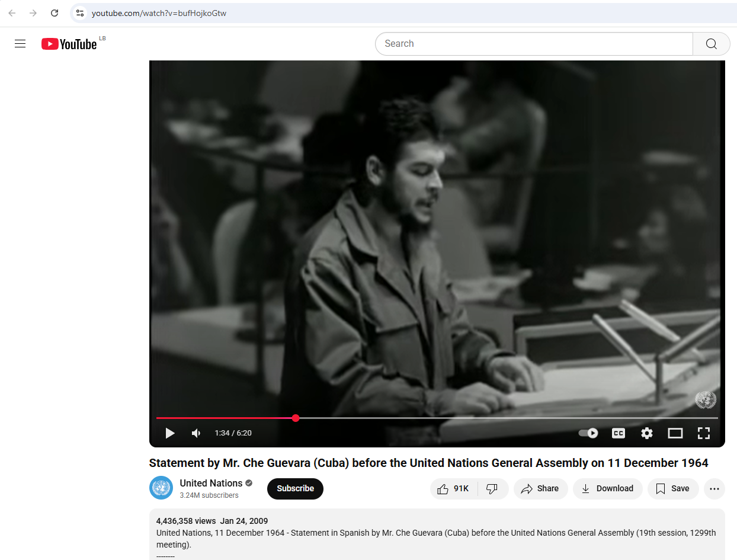Download the video
This screenshot has width=737, height=560.
pyautogui.click(x=607, y=489)
